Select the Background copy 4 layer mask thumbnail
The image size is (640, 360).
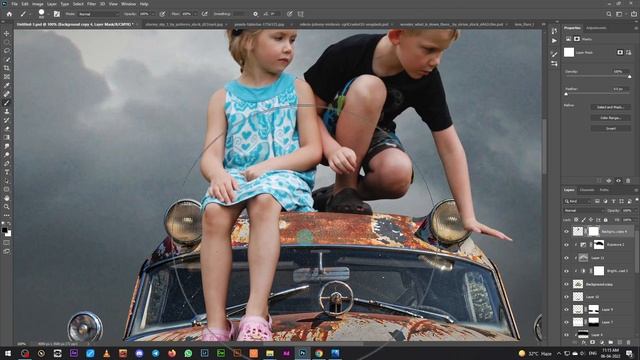[593, 231]
